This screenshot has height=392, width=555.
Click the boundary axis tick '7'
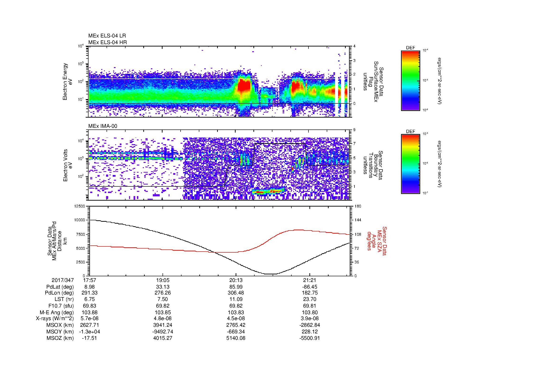point(354,144)
